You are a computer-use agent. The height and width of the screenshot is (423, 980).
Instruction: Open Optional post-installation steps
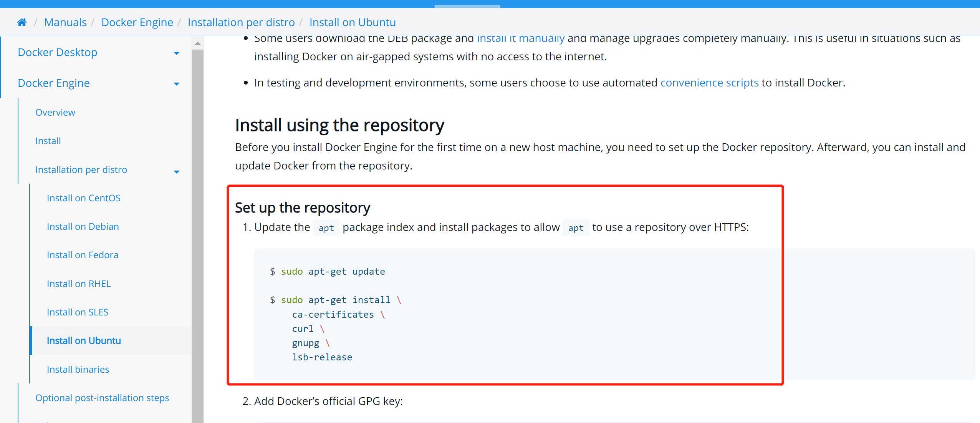point(102,398)
